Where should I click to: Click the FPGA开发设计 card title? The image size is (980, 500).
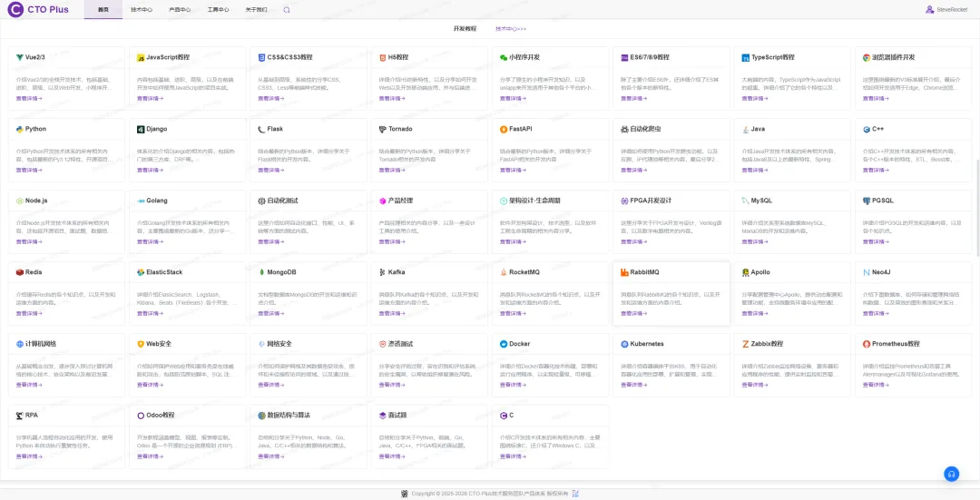651,201
